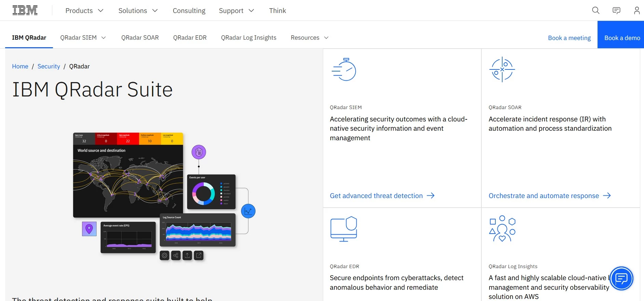Click arrow beside Orchestrate and automate response
644x301 pixels.
point(607,196)
